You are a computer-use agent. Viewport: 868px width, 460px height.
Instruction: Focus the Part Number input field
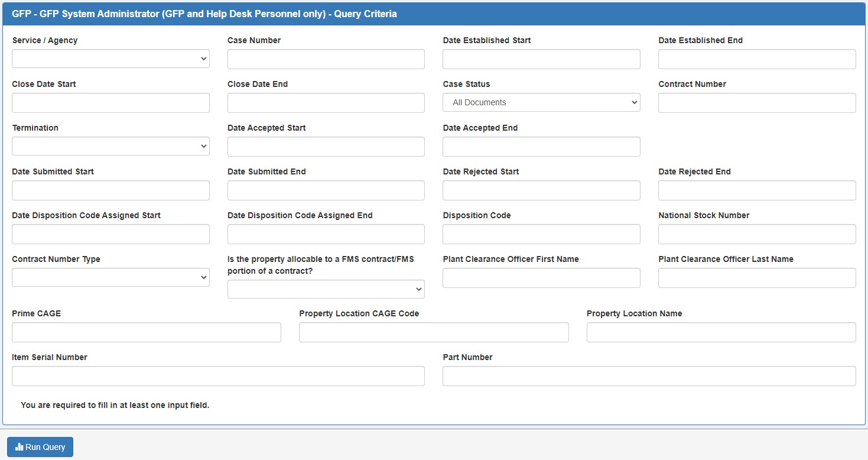click(648, 375)
